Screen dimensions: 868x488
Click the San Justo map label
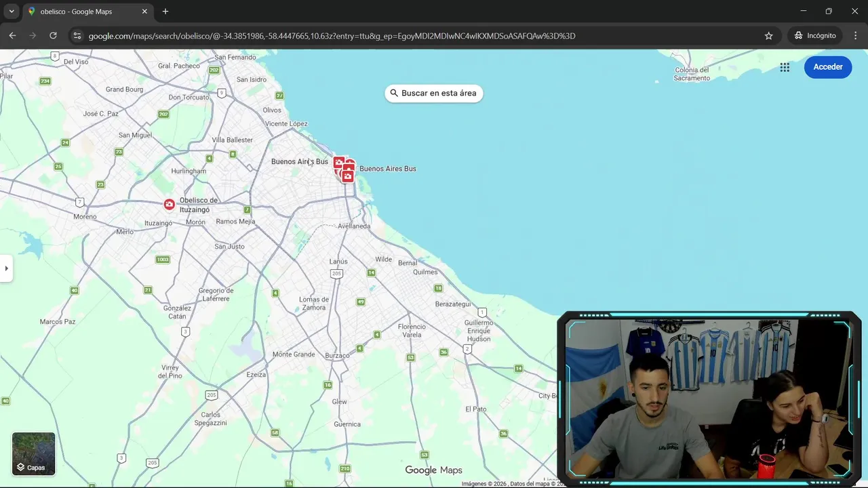click(x=229, y=246)
